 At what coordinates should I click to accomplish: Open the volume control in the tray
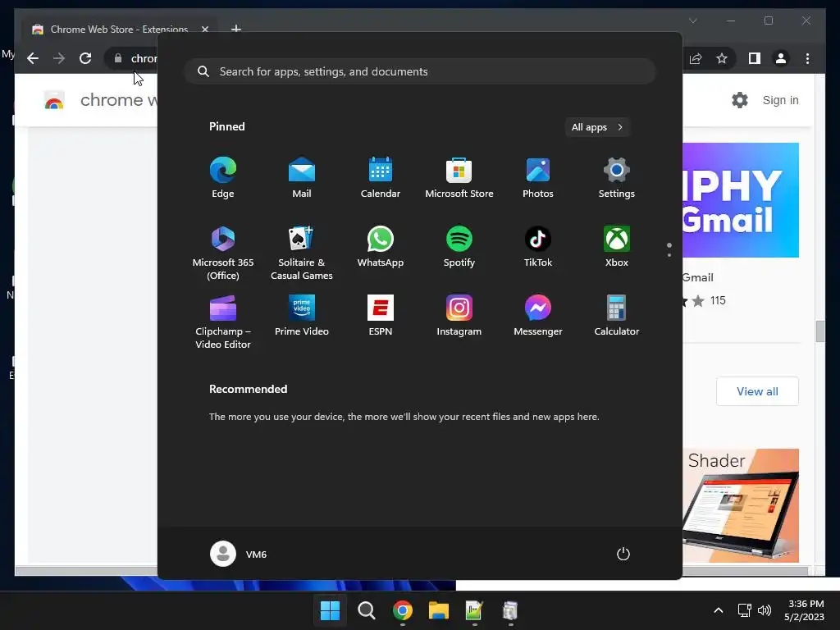click(765, 610)
